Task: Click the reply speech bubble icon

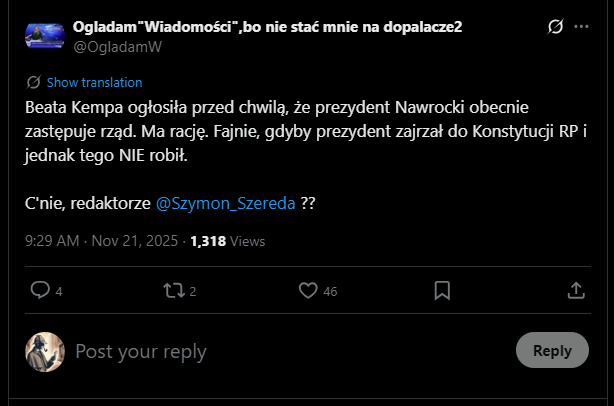Action: pos(40,290)
